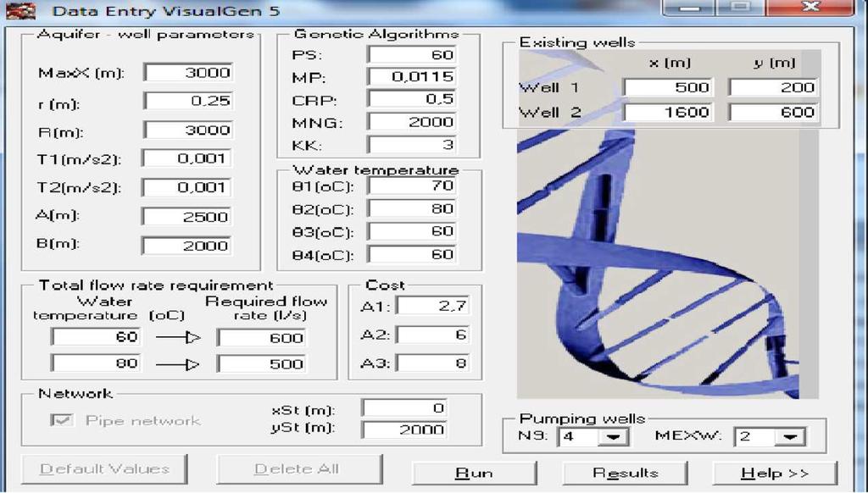Edit the ySt (m) field

(x=404, y=429)
